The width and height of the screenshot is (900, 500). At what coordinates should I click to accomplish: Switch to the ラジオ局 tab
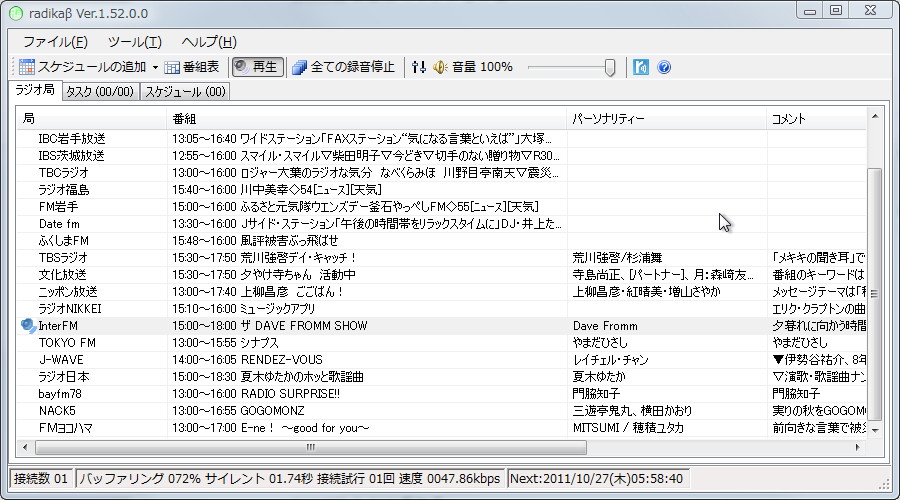point(35,90)
